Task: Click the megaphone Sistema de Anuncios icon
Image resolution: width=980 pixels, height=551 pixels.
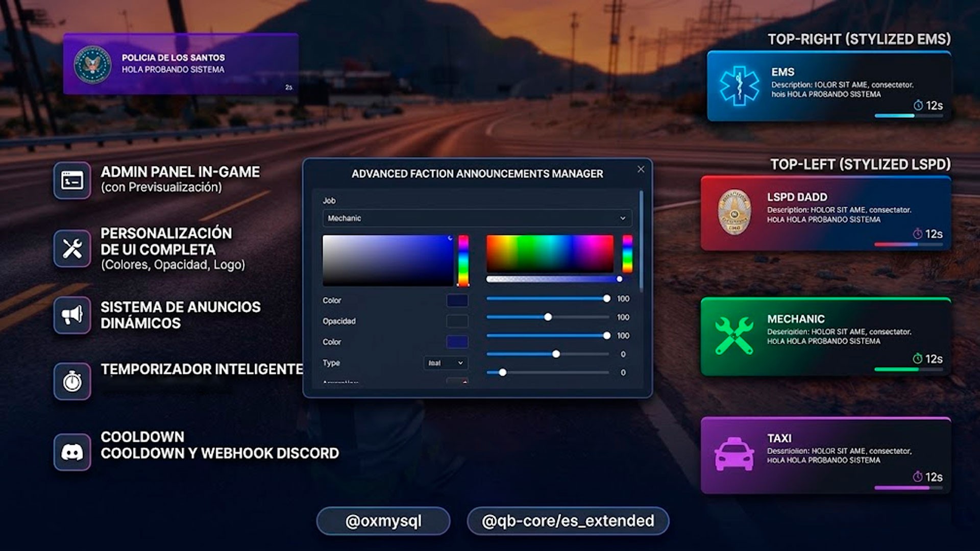Action: tap(72, 315)
